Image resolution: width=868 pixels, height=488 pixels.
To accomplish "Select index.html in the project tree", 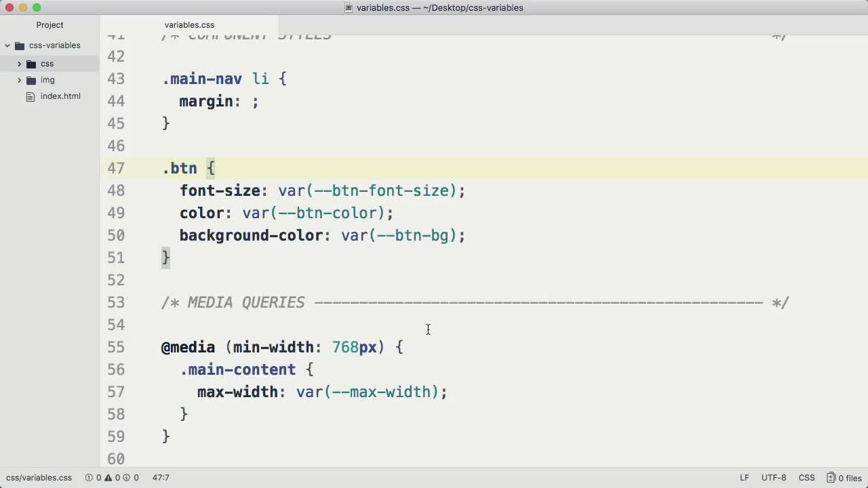I will click(x=60, y=96).
